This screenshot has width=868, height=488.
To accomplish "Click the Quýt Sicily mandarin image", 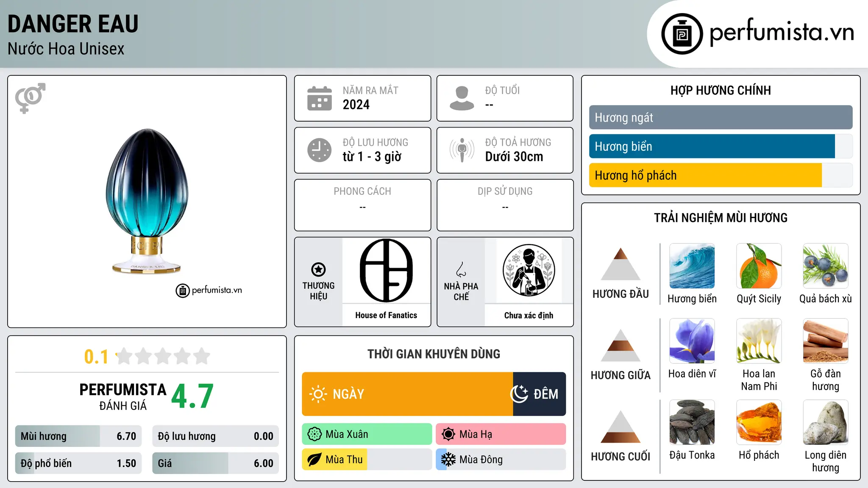I will point(759,266).
